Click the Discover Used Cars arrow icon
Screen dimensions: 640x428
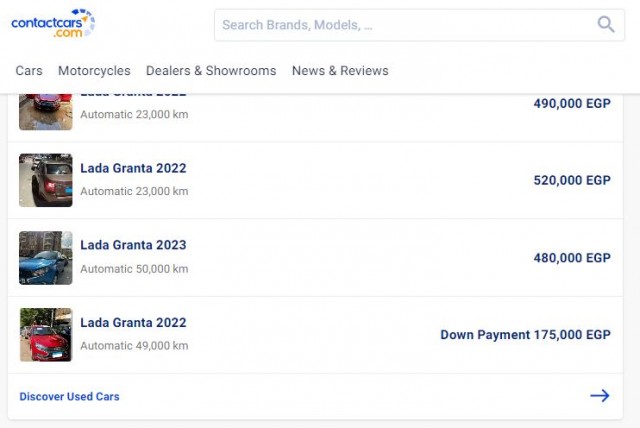(600, 395)
